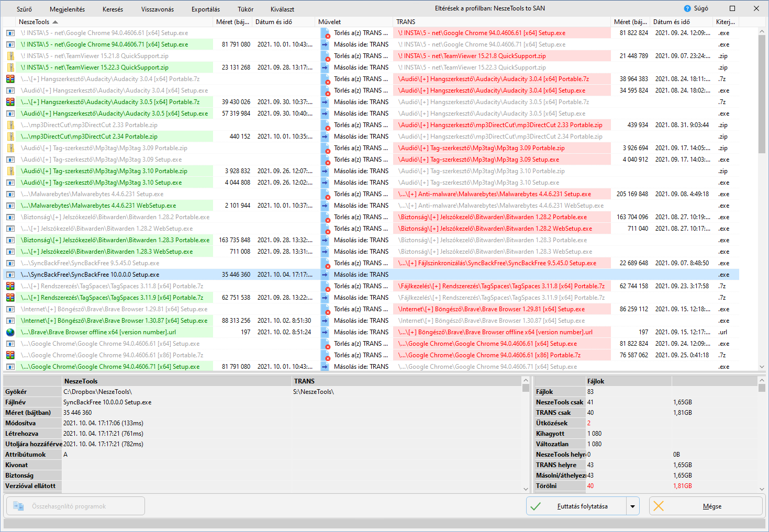
Task: Open dropdown arrow beside Futtatás folytatása
Action: click(633, 506)
